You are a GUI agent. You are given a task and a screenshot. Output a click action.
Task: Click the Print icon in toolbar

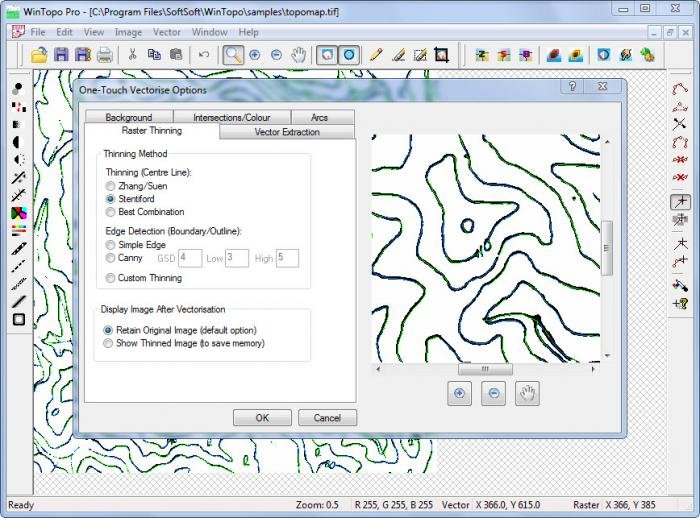click(104, 55)
